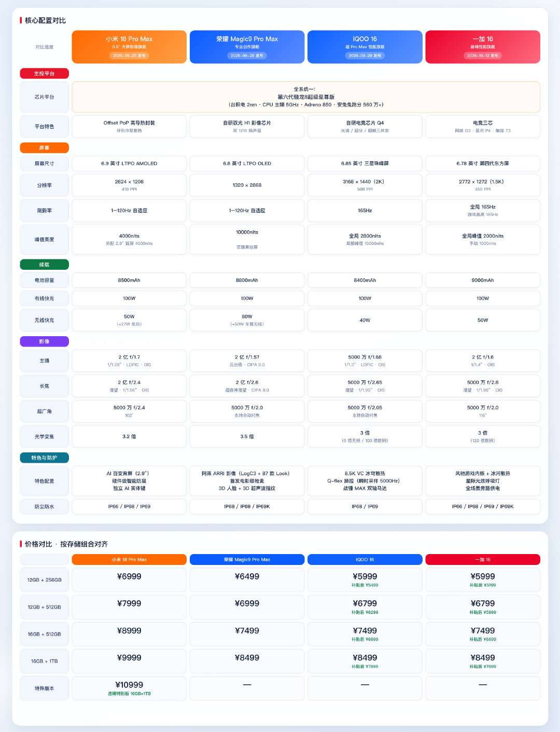
Task: Click the 自研电竞芯片 Q4 cell
Action: pyautogui.click(x=365, y=127)
